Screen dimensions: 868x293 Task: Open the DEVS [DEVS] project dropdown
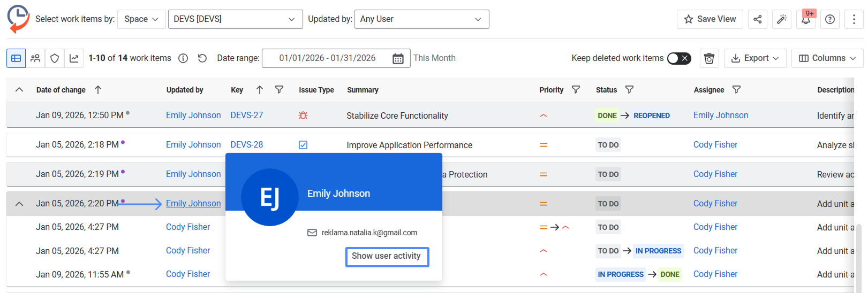tap(235, 19)
